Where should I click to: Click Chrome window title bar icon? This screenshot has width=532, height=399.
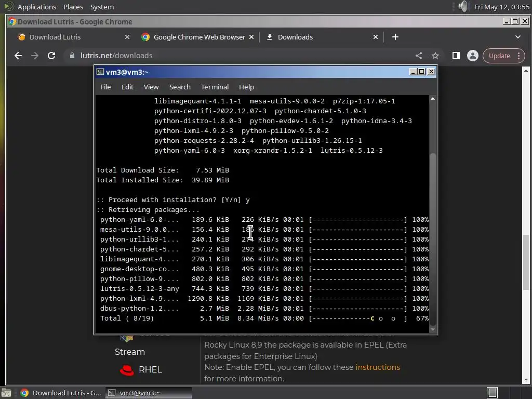(x=12, y=22)
